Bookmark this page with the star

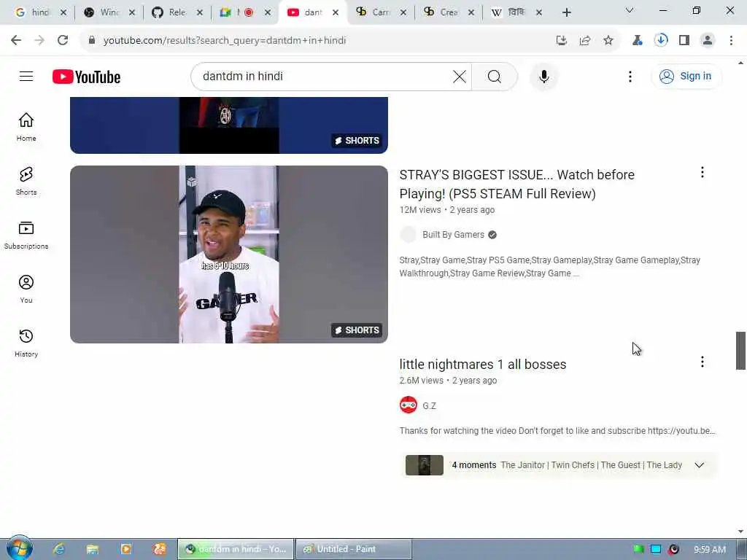608,41
